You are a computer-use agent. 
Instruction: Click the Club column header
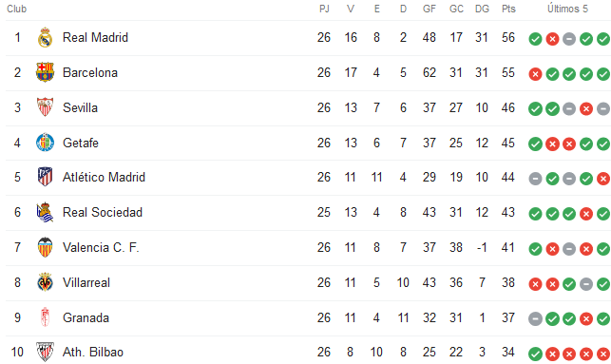(17, 9)
